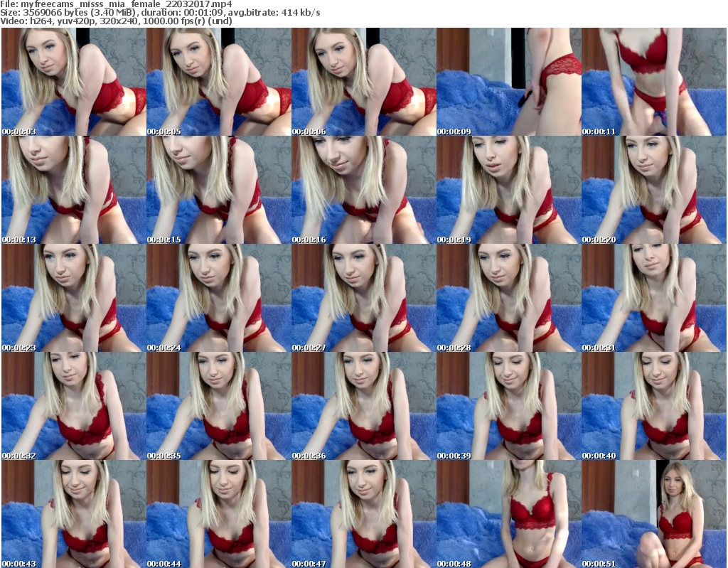This screenshot has height=568, width=728.
Task: Select the thumbnail frame stamped 00:00:51
Action: (x=654, y=514)
